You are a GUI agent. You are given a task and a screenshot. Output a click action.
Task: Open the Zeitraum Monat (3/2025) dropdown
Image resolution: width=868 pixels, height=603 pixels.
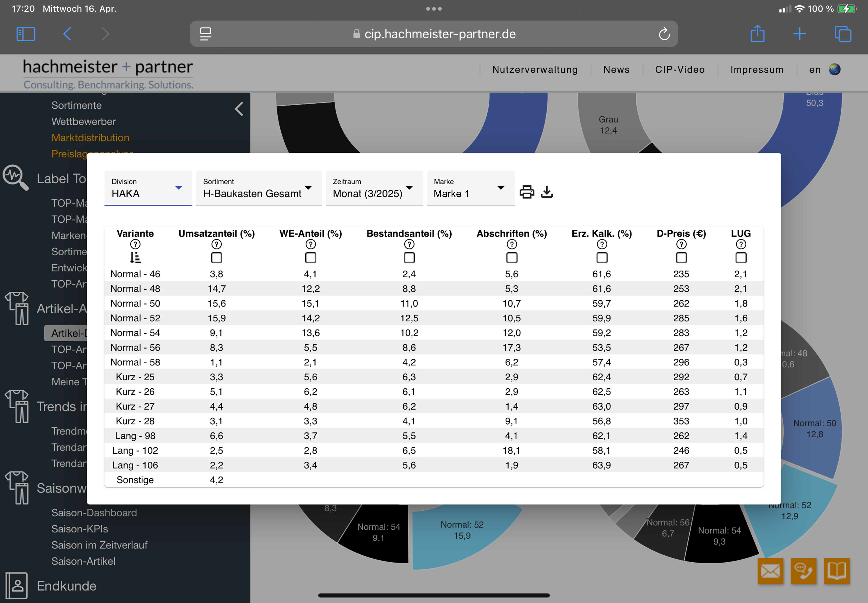click(374, 189)
